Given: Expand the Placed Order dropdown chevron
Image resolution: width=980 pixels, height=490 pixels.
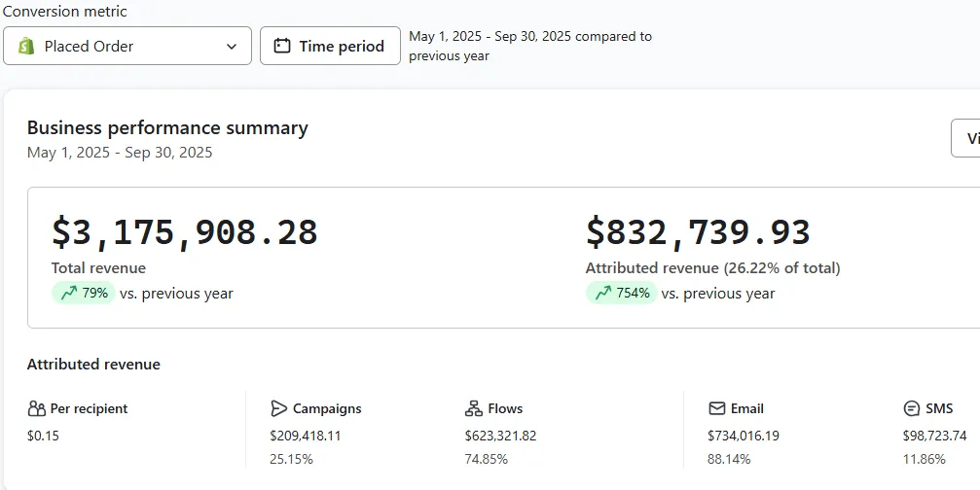Looking at the screenshot, I should pos(232,46).
